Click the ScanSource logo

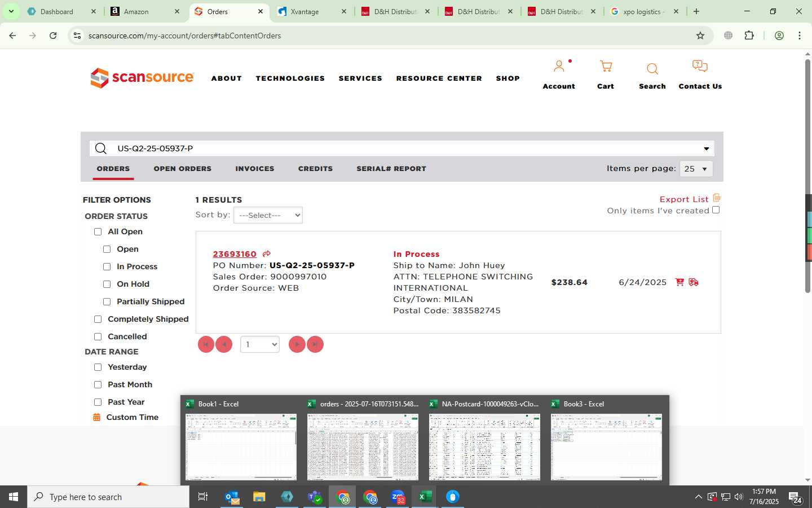[x=142, y=78]
